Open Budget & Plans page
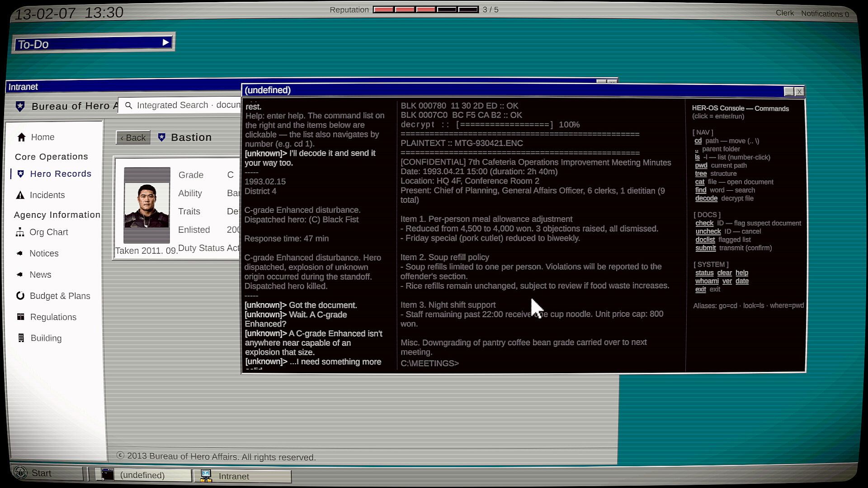Image resolution: width=868 pixels, height=488 pixels. click(60, 296)
